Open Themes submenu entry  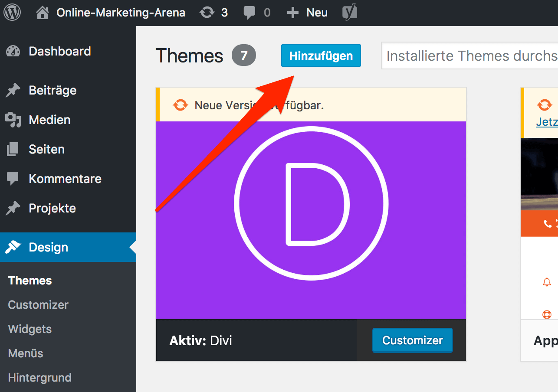coord(30,281)
